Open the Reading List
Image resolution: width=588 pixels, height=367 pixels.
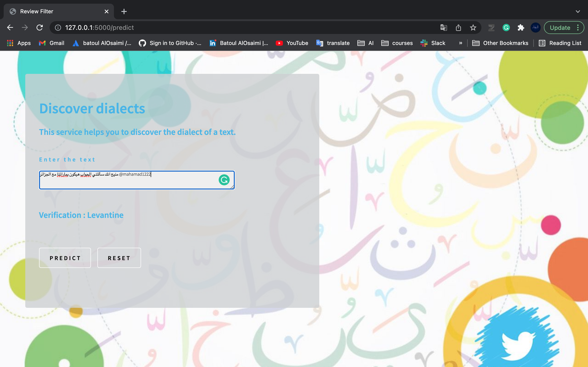[560, 43]
